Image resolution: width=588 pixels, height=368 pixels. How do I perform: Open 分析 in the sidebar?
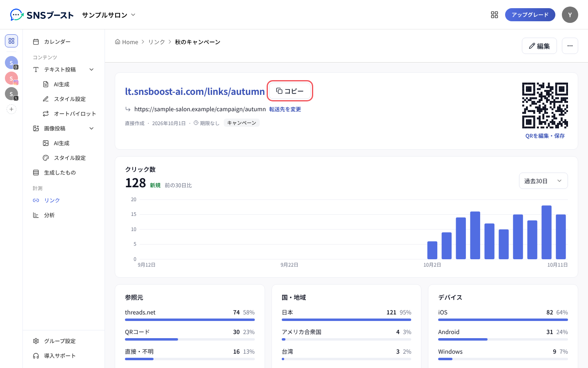[64, 215]
